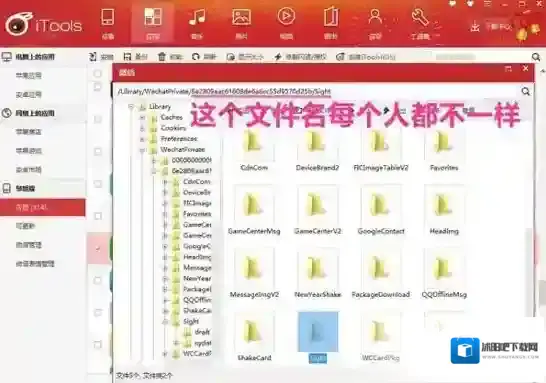
Task: Click the path address field in dialog
Action: (317, 92)
